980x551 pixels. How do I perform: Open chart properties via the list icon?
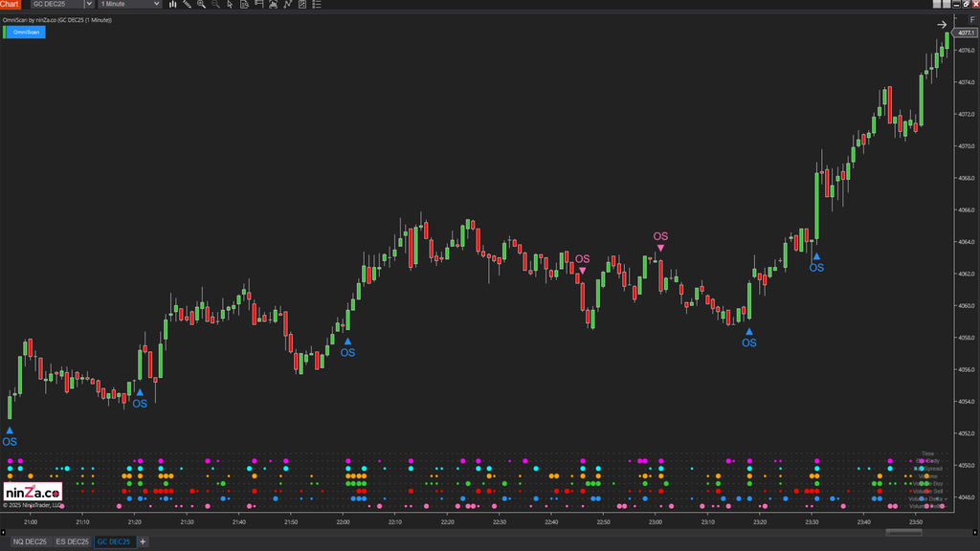pyautogui.click(x=317, y=5)
